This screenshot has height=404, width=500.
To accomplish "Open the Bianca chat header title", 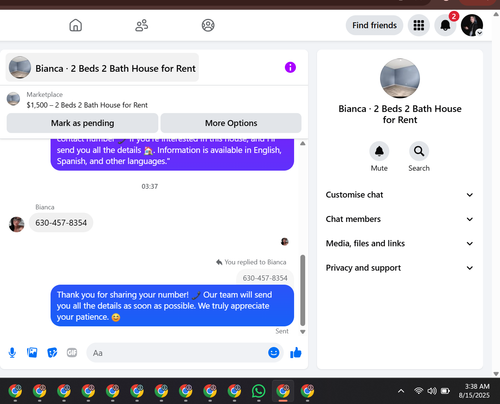I will [x=115, y=68].
